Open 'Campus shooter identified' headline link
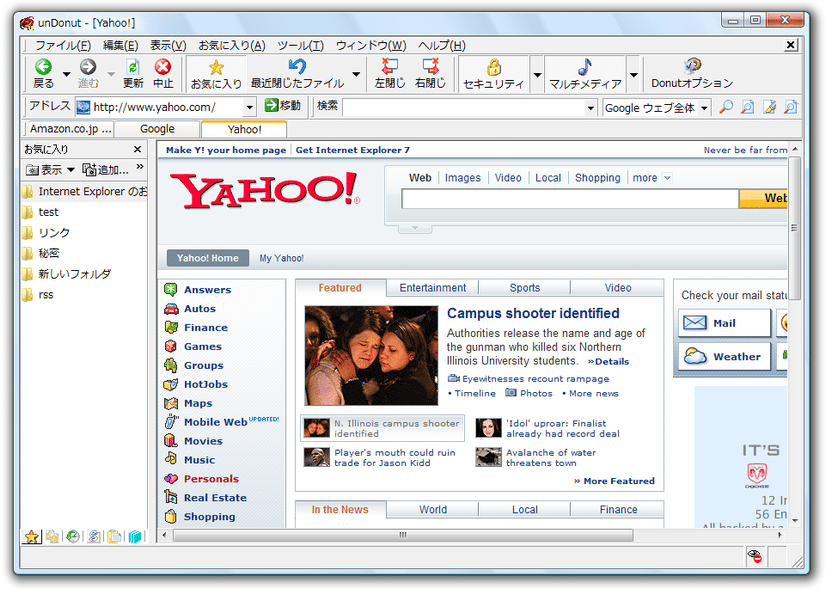The image size is (826, 589). click(x=533, y=313)
